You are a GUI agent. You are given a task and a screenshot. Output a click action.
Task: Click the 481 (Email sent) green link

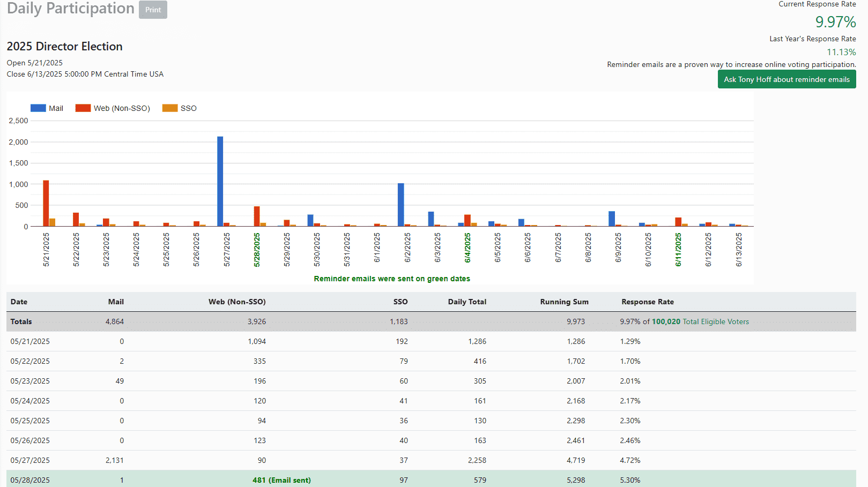click(283, 480)
